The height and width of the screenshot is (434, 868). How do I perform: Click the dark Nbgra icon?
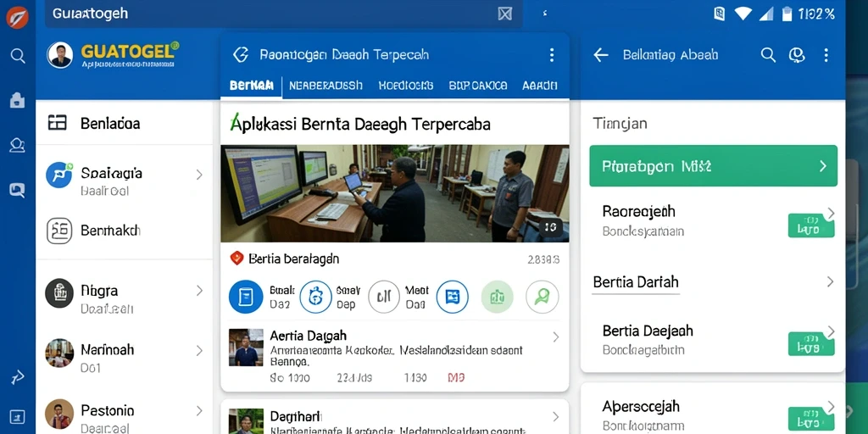tap(59, 293)
